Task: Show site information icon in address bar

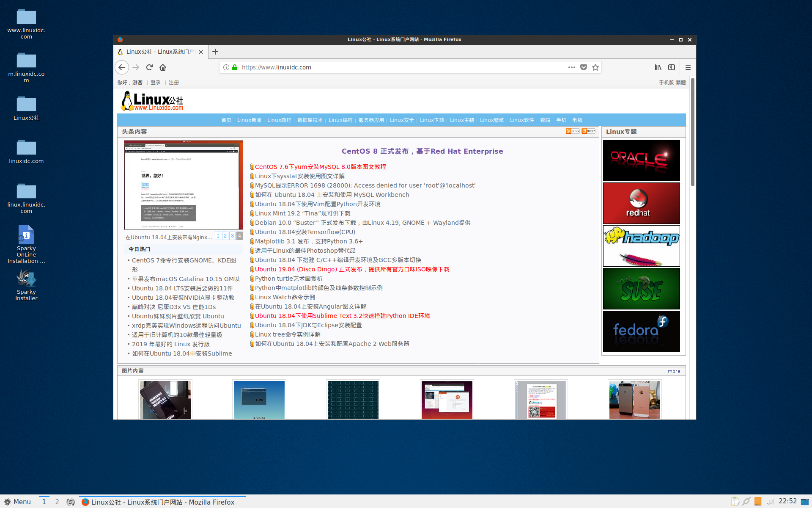Action: [x=226, y=67]
